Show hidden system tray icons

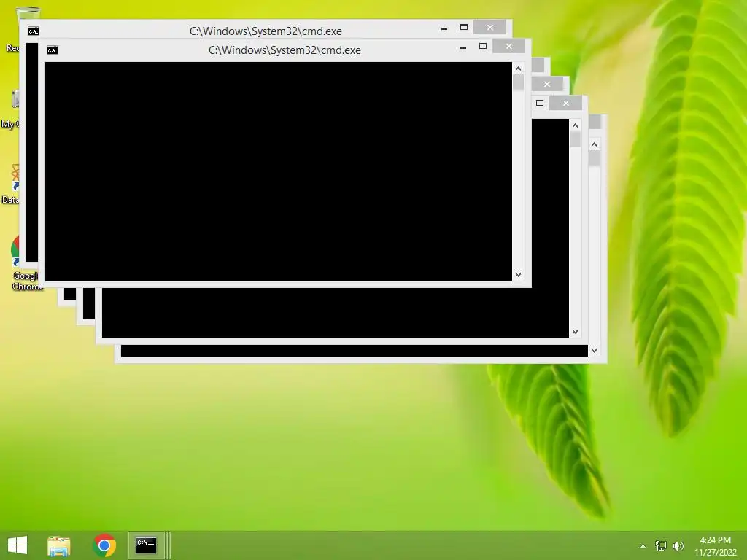[x=643, y=546]
